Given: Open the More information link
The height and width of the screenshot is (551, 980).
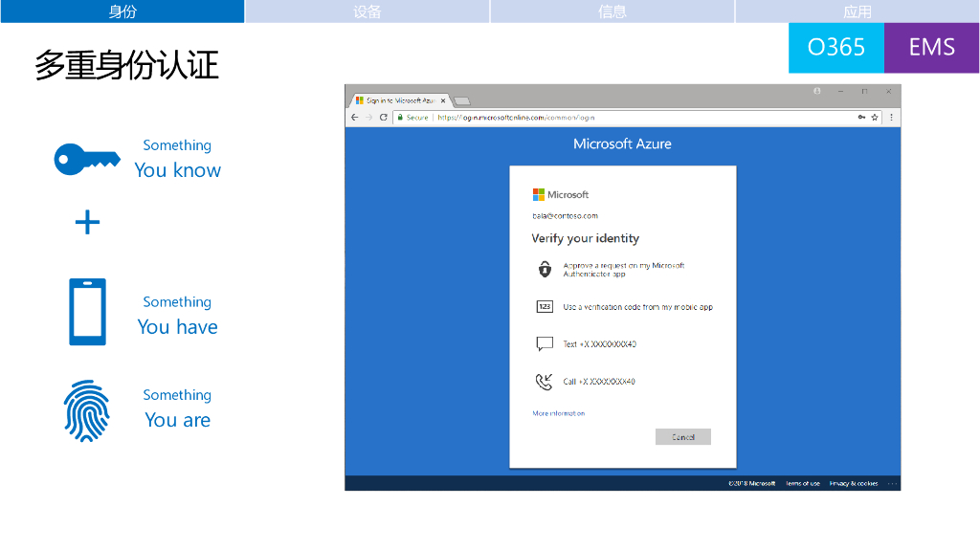Looking at the screenshot, I should 558,413.
